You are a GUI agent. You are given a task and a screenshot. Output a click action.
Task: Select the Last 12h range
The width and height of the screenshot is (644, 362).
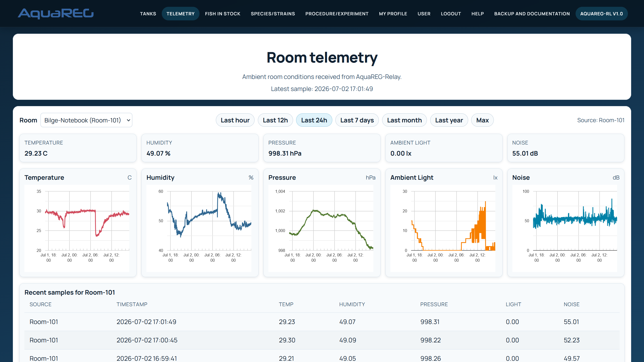(275, 120)
